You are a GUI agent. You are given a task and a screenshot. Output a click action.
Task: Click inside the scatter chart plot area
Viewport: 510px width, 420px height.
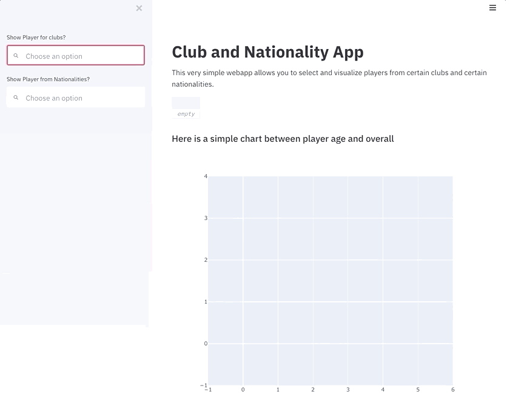(x=330, y=279)
